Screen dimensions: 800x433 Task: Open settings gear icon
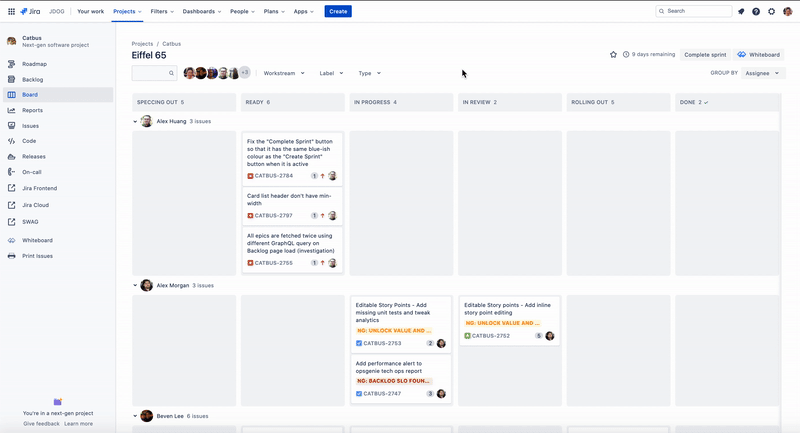coord(771,11)
